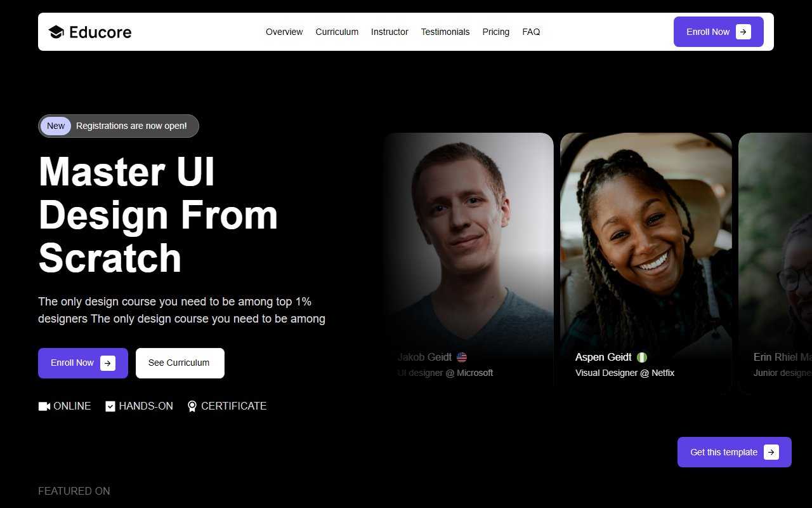The height and width of the screenshot is (508, 812).
Task: Click the arrow icon inside Get this template button
Action: [771, 452]
